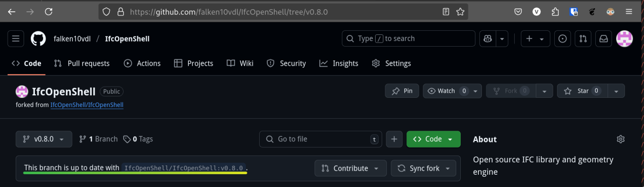Screen dimensions: 644x187
Task: Open the green Code dropdown
Action: pyautogui.click(x=434, y=139)
